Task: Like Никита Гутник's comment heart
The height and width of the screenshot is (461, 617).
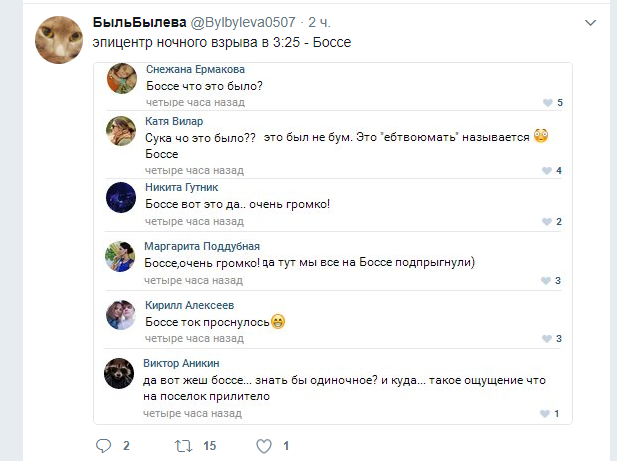Action: (546, 221)
